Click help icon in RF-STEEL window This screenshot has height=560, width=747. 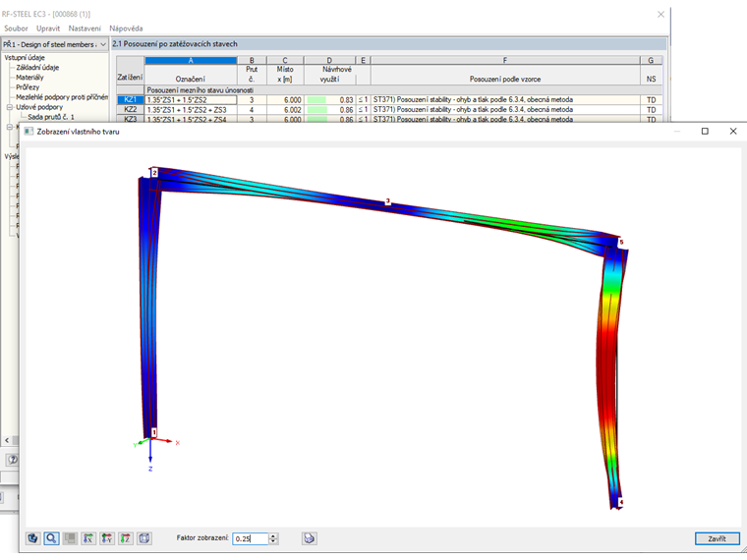coord(13,460)
